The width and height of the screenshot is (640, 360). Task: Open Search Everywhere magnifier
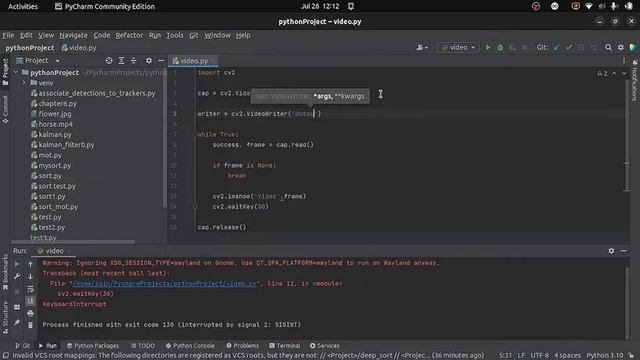point(608,47)
